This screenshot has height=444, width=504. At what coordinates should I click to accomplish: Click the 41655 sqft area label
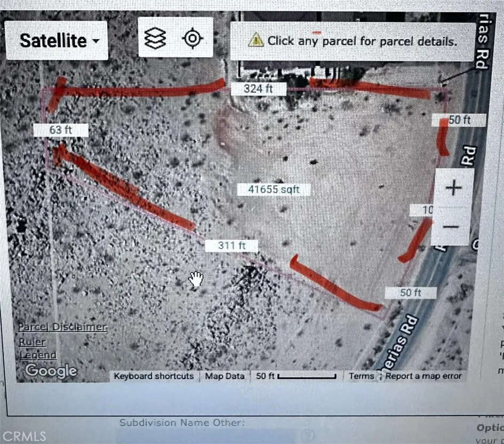pos(274,189)
